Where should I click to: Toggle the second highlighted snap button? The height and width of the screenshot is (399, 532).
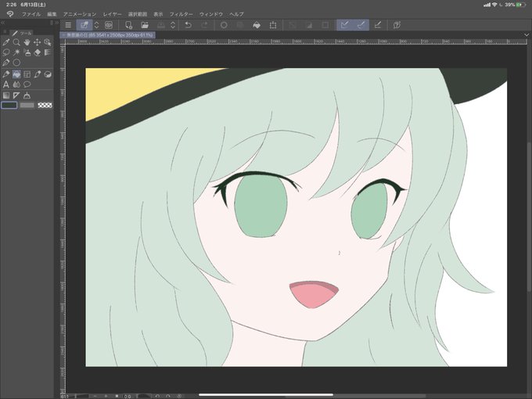click(x=361, y=25)
